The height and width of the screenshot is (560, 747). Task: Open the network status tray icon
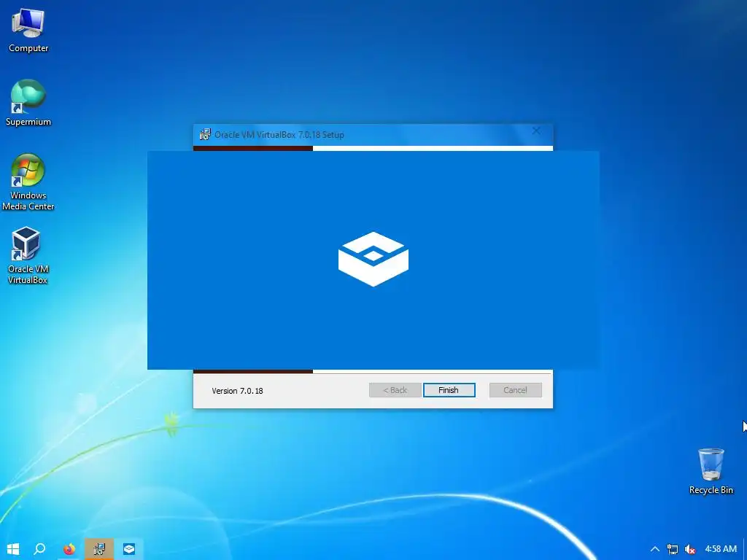[672, 549]
